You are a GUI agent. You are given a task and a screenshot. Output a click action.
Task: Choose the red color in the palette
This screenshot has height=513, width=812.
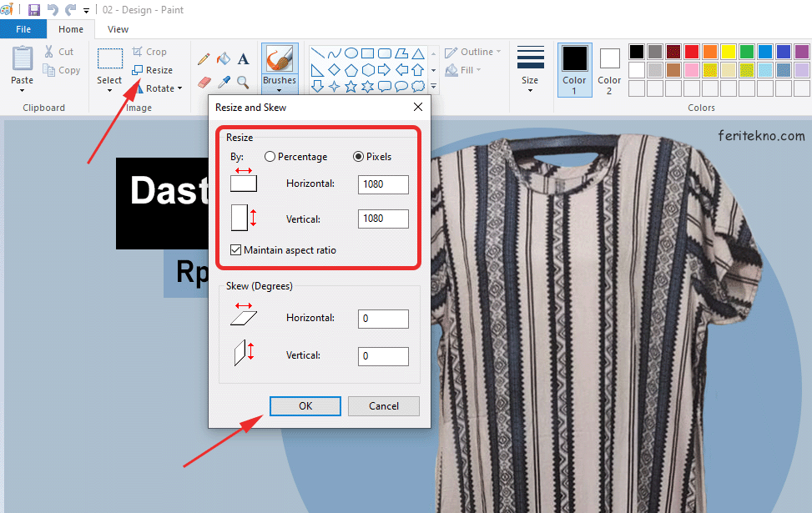click(x=692, y=52)
